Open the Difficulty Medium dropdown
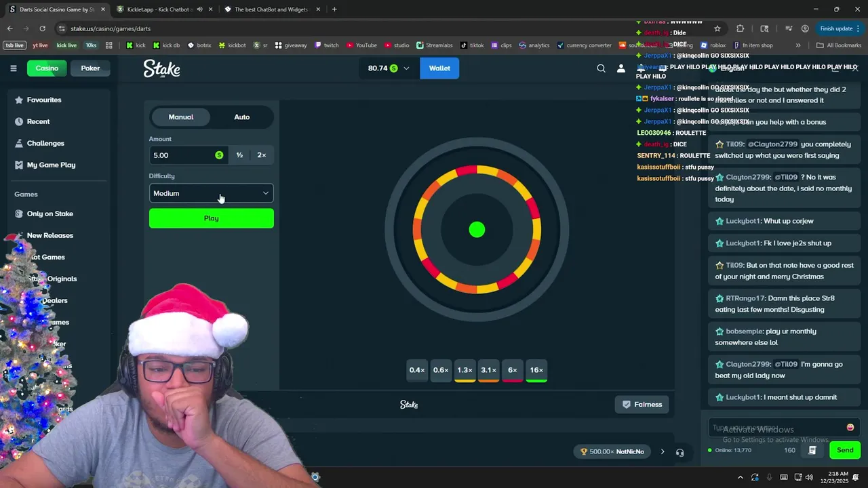The width and height of the screenshot is (868, 488). point(211,193)
